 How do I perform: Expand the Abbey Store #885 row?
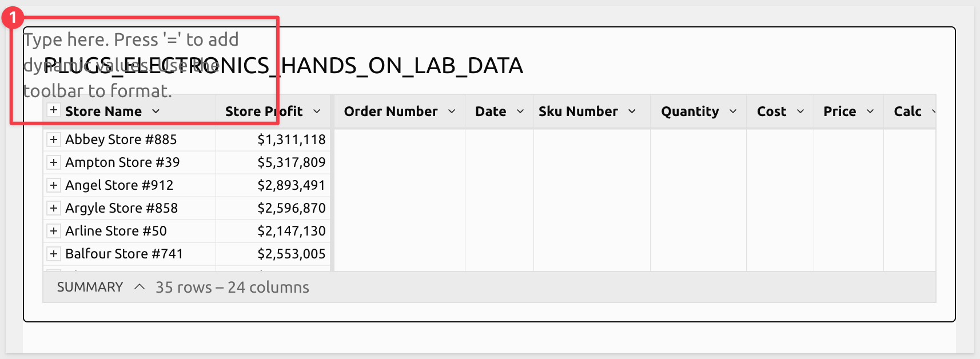point(54,139)
